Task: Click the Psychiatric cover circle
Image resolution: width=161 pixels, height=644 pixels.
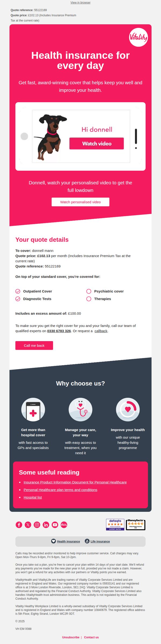Action: pos(89,291)
